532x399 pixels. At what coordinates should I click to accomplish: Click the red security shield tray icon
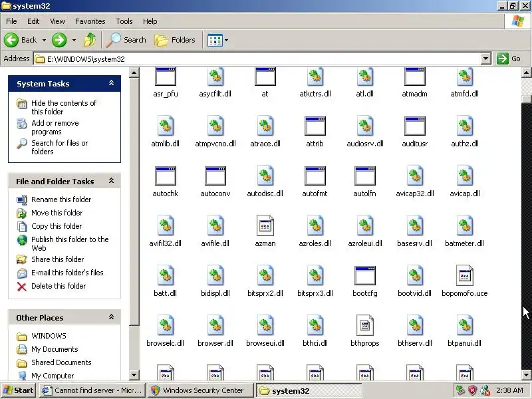click(472, 390)
